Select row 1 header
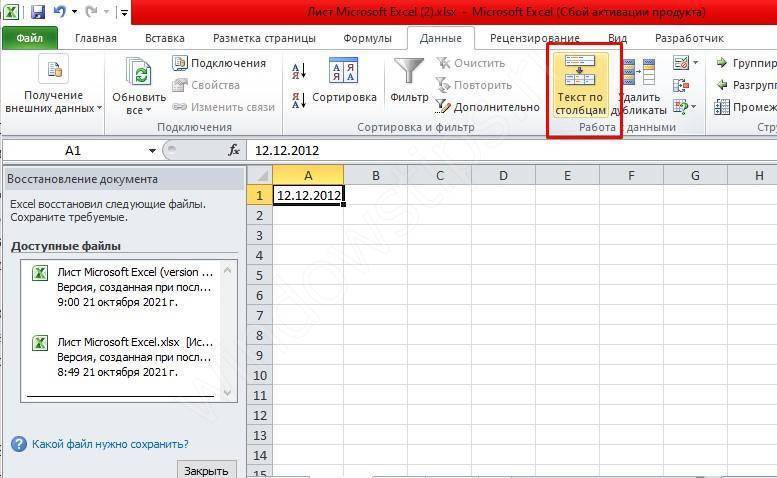Screen dimensions: 777x478 (259, 195)
